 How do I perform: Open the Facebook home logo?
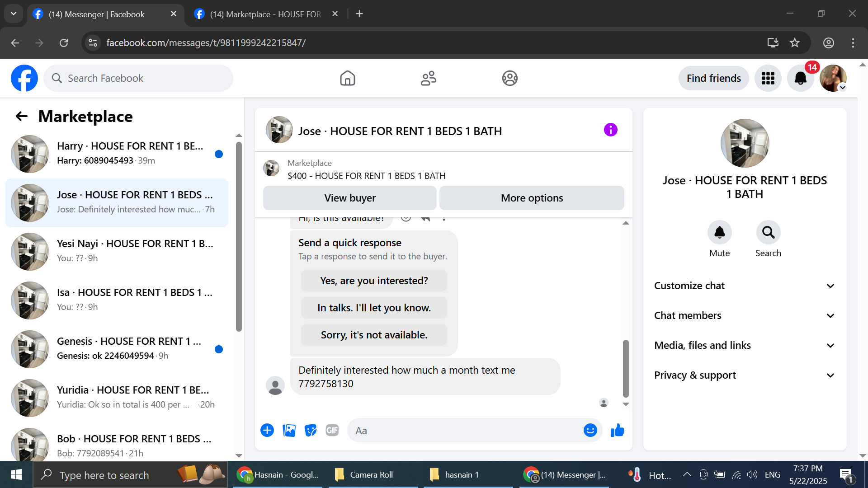coord(24,78)
